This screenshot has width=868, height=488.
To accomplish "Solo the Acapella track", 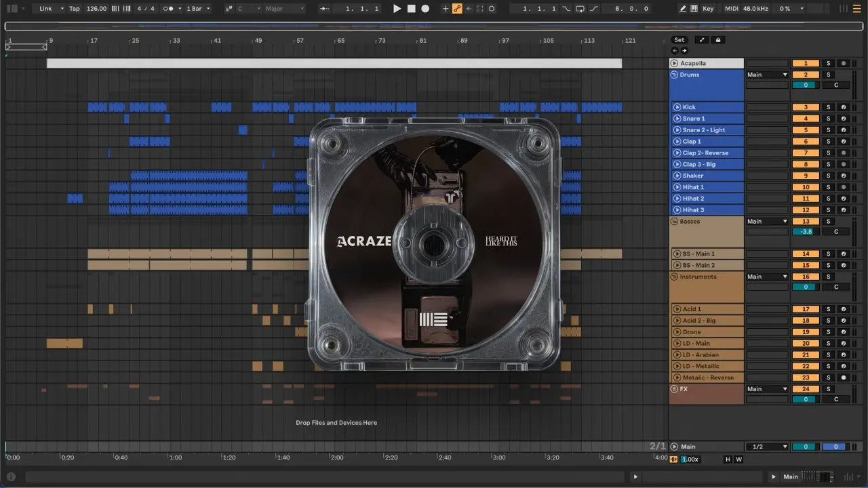I will tap(828, 63).
